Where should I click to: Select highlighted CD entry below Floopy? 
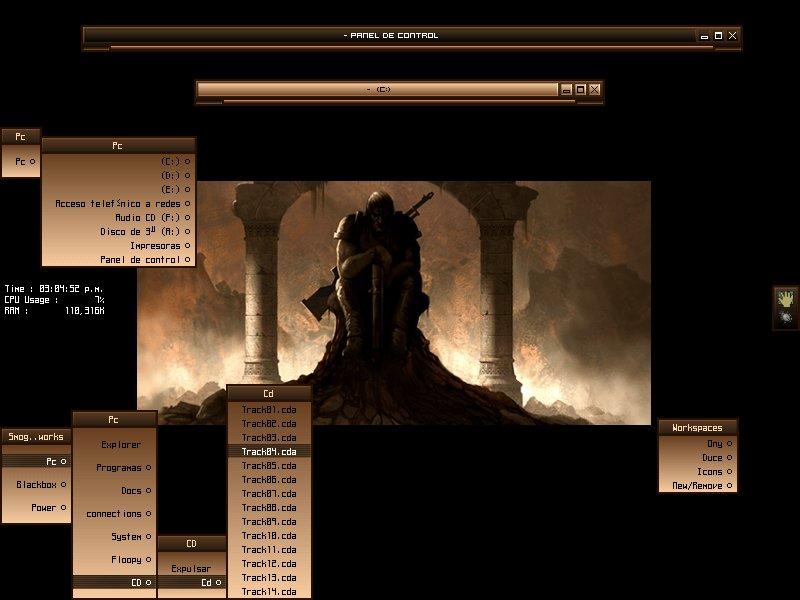[x=114, y=582]
